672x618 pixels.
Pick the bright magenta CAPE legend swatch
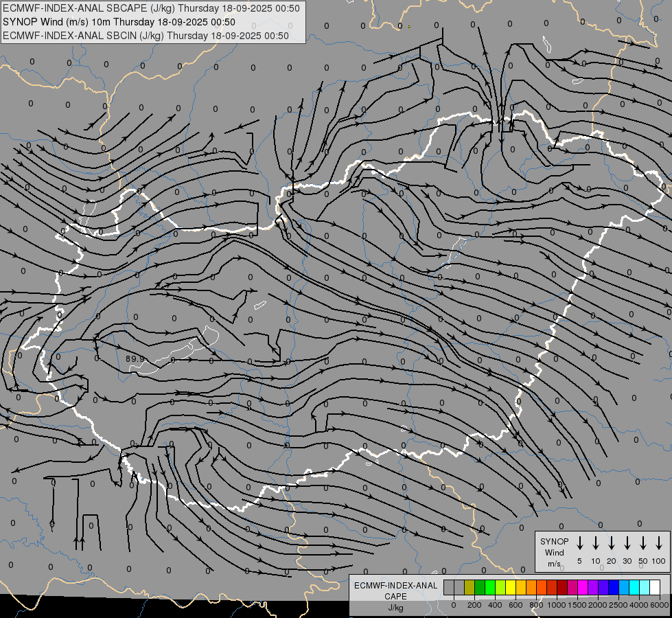pos(583,587)
